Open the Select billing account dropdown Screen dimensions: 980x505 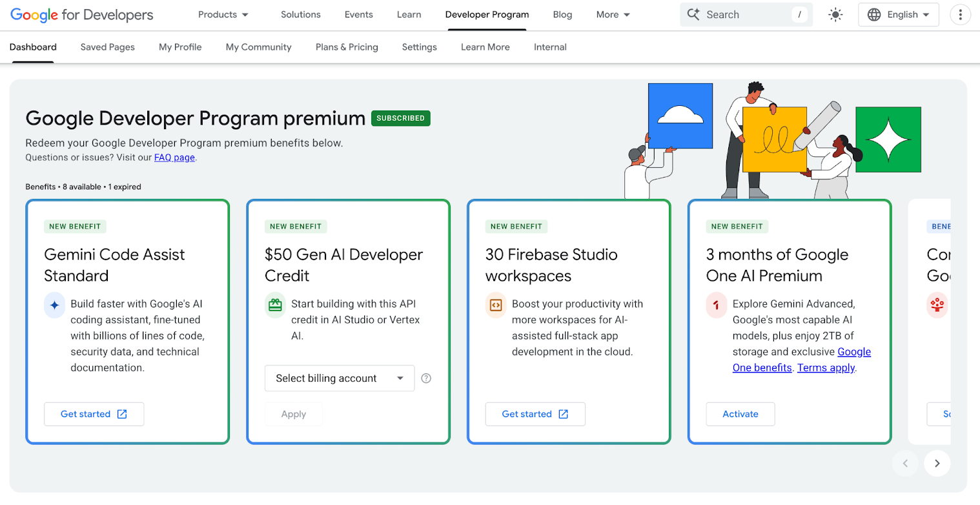click(x=340, y=378)
